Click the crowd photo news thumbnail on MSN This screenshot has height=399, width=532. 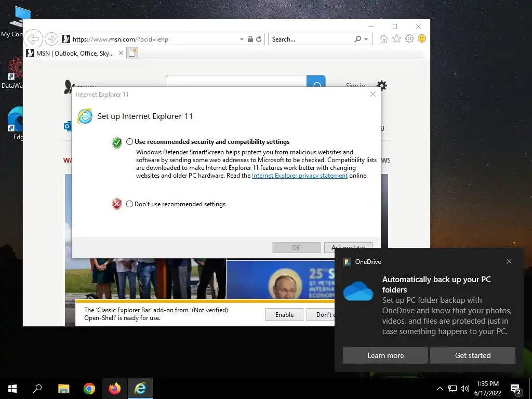(145, 278)
